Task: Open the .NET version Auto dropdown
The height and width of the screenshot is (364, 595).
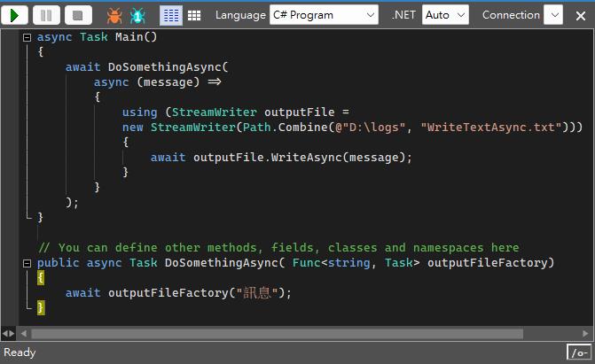Action: (449, 15)
